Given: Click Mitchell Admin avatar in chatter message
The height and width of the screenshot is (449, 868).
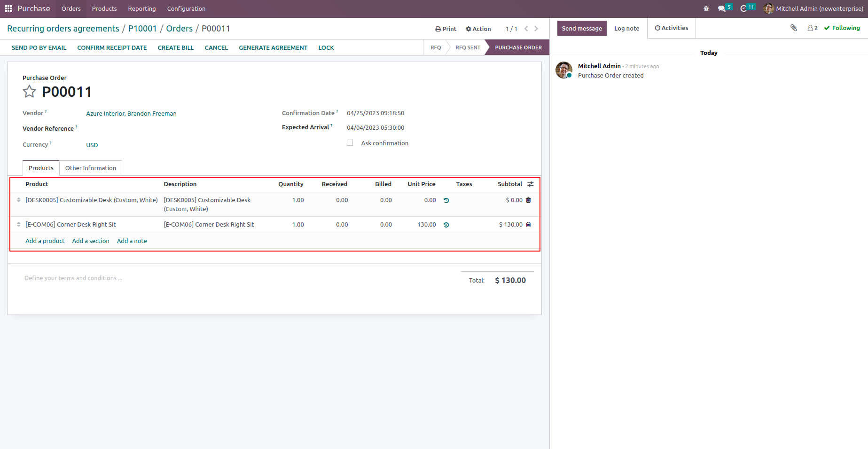Looking at the screenshot, I should click(x=564, y=70).
